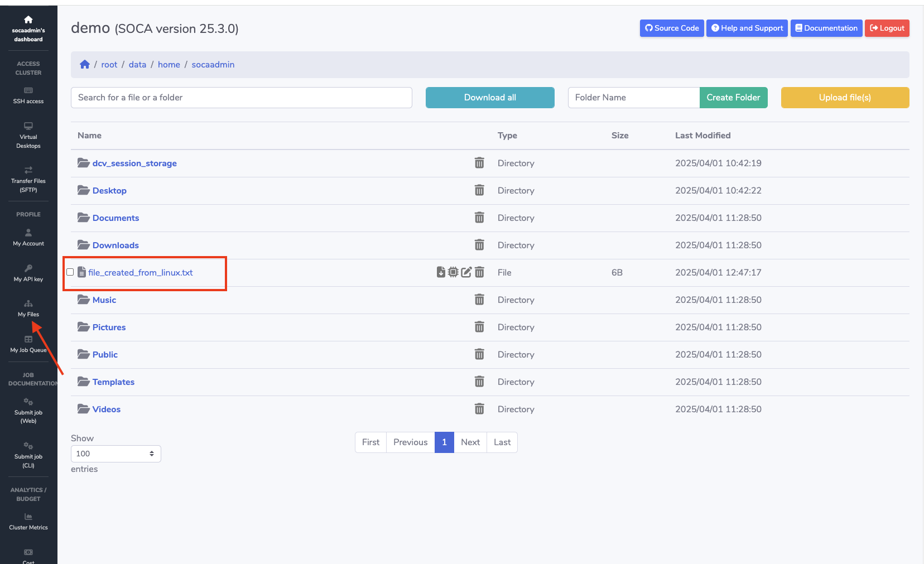This screenshot has height=564, width=924.
Task: Open Virtual Desktops in the sidebar
Action: point(28,136)
